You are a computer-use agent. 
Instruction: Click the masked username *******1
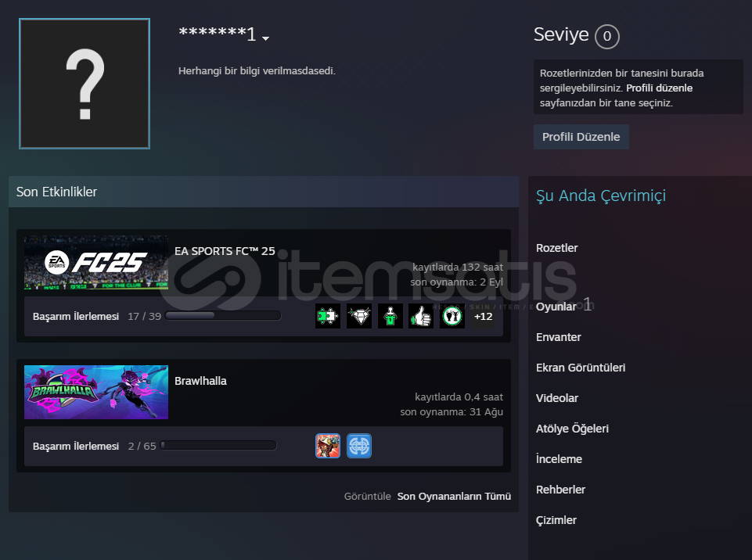coord(218,34)
